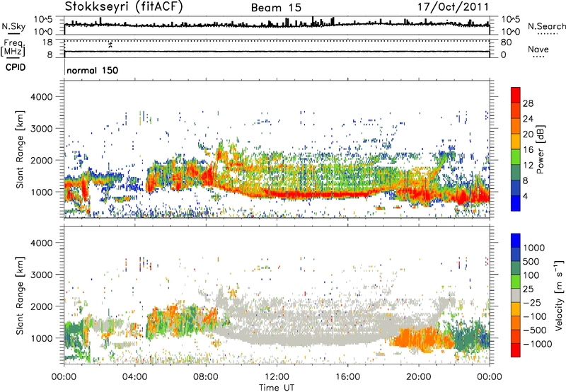Click the red high-power band near 14:00
The height and width of the screenshot is (392, 566).
coord(312,195)
